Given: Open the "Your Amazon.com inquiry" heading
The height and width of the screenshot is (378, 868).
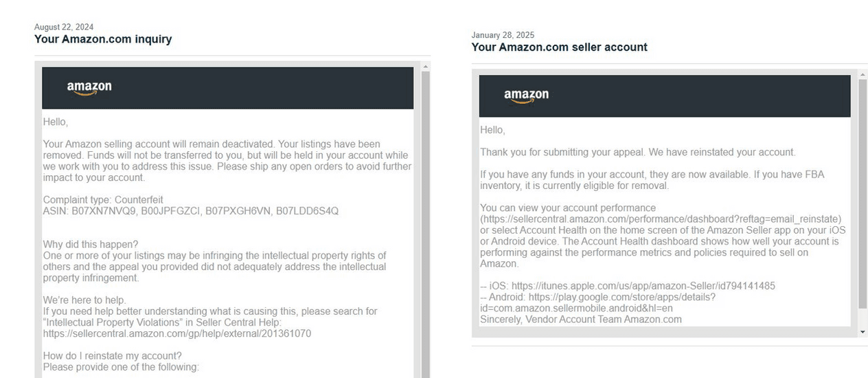Looking at the screenshot, I should 103,39.
